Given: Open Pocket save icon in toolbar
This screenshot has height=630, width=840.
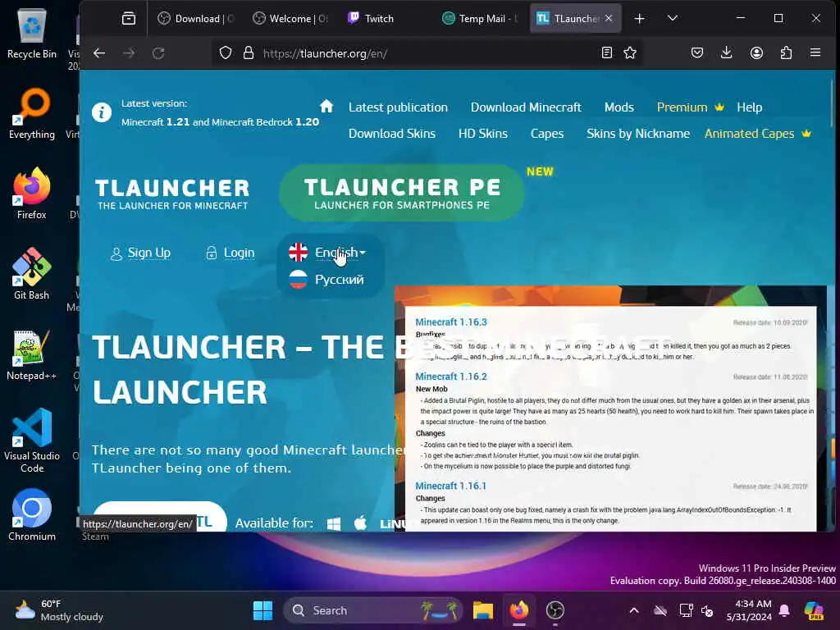Looking at the screenshot, I should coord(697,52).
